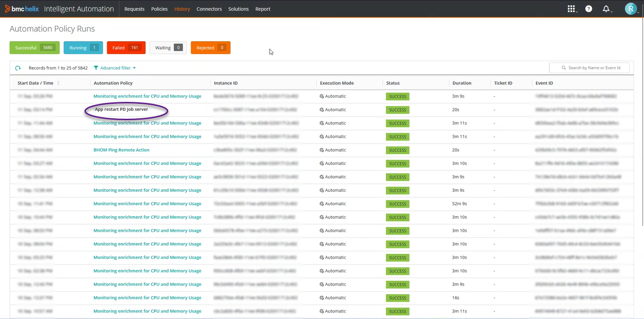
Task: Open BHOM Ping Remote Action policy
Action: point(121,150)
